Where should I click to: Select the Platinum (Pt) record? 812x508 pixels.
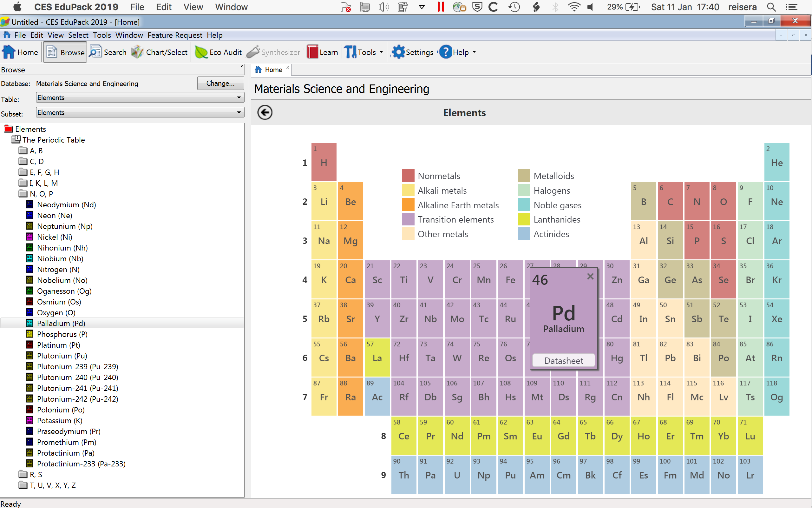pos(58,345)
